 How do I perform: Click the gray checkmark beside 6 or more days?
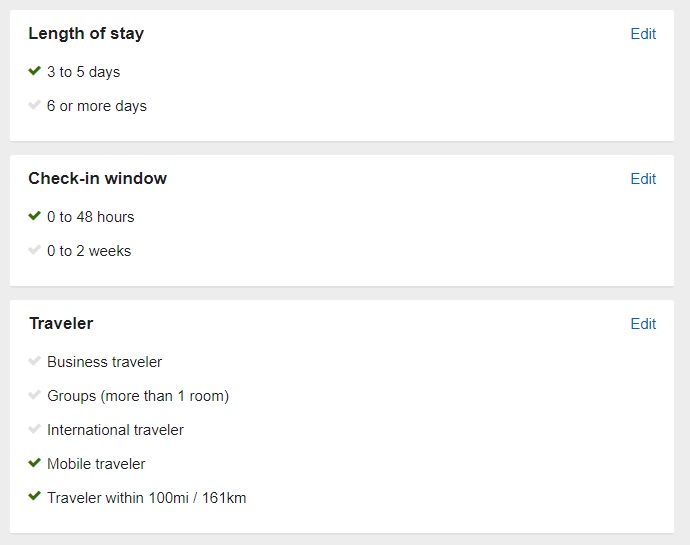coord(34,105)
